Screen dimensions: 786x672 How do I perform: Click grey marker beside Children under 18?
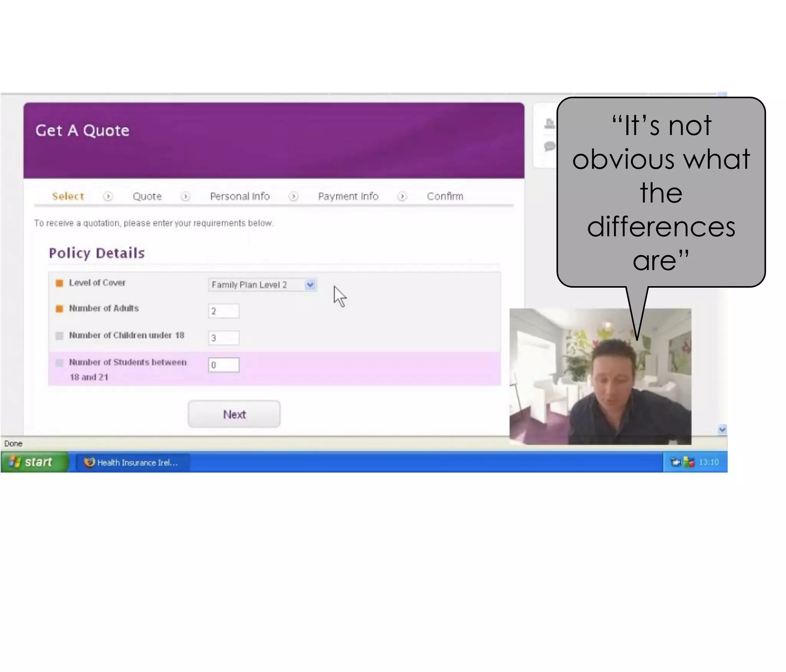[59, 336]
